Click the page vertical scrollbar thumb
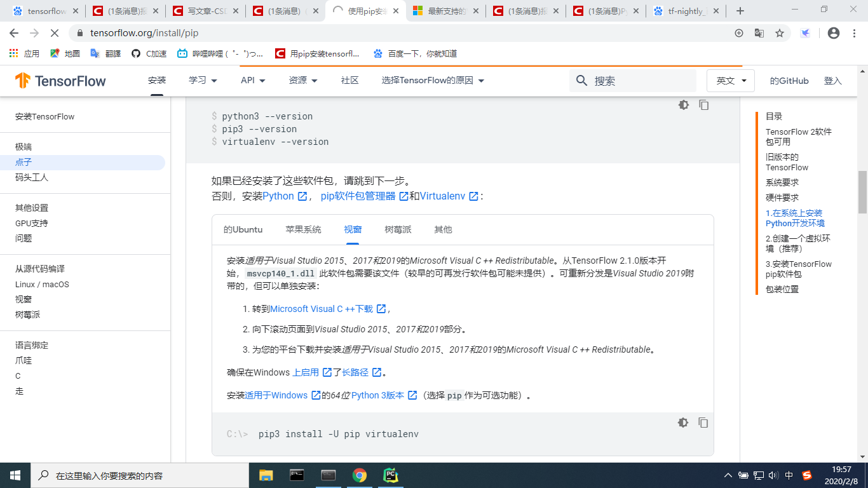Image resolution: width=868 pixels, height=488 pixels. [862, 192]
